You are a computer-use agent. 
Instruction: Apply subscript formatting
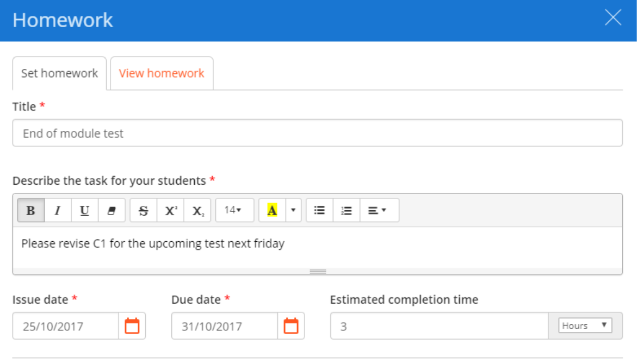(197, 210)
